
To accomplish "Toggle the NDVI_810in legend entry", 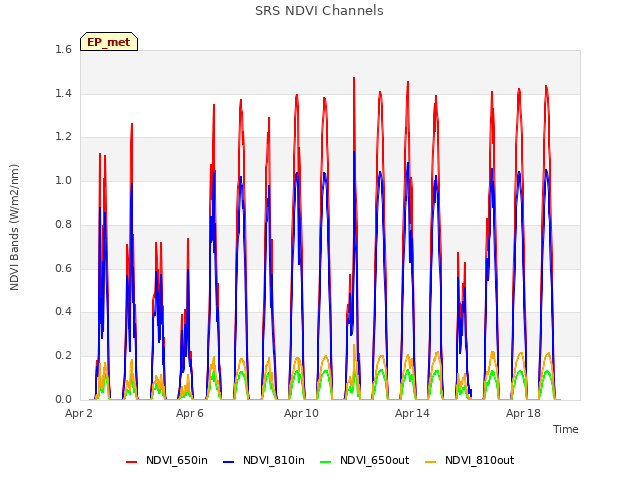I will pos(264,461).
